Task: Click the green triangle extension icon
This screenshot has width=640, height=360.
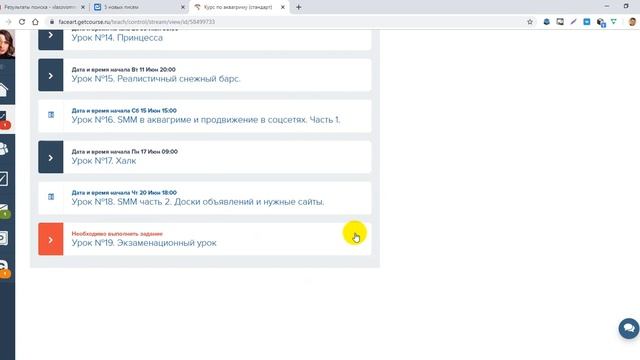Action: coord(613,22)
